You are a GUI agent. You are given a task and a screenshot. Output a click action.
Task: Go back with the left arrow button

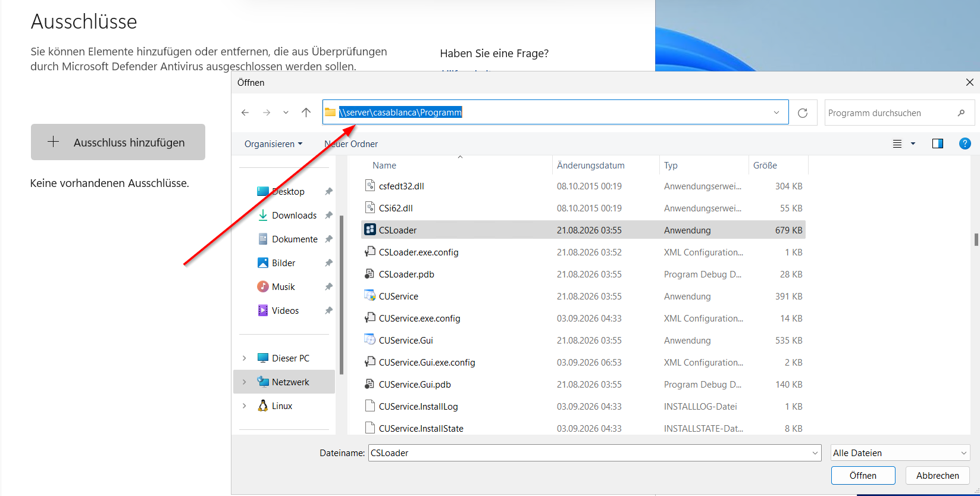coord(245,113)
